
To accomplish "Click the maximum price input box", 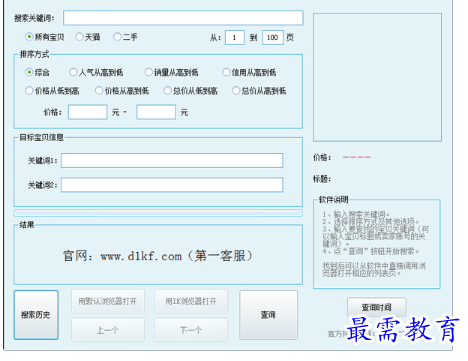I will point(156,112).
